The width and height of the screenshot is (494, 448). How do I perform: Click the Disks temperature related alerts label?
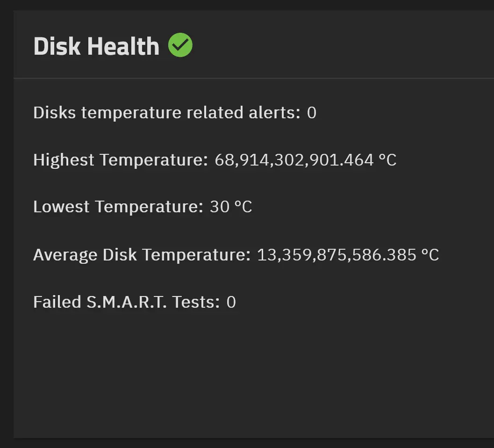click(x=167, y=113)
